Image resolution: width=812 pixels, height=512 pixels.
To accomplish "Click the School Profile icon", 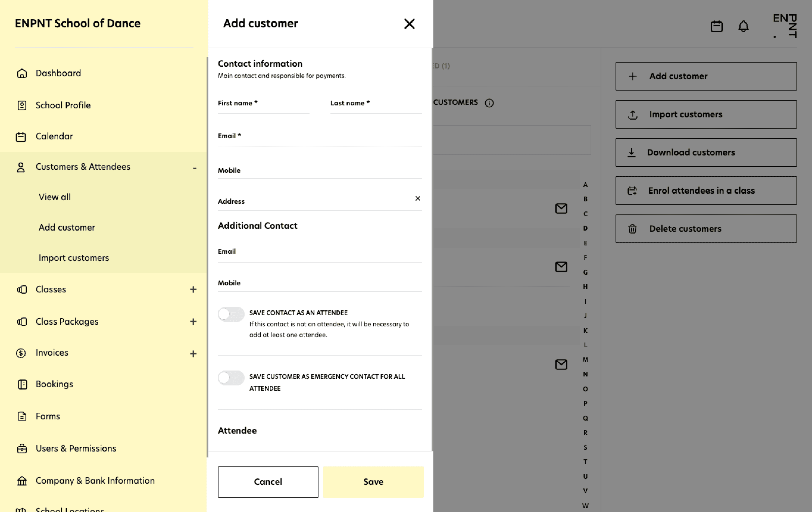I will click(22, 105).
